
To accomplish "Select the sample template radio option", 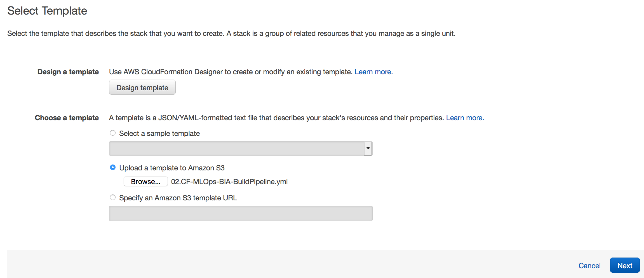I will 113,133.
